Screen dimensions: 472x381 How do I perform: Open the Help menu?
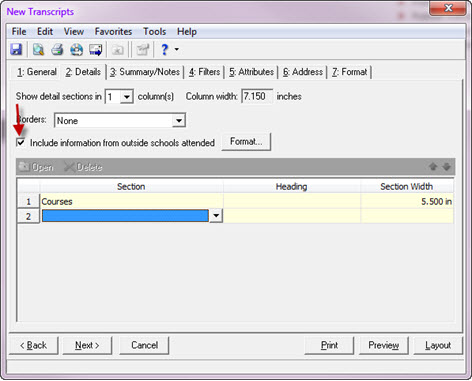[187, 32]
